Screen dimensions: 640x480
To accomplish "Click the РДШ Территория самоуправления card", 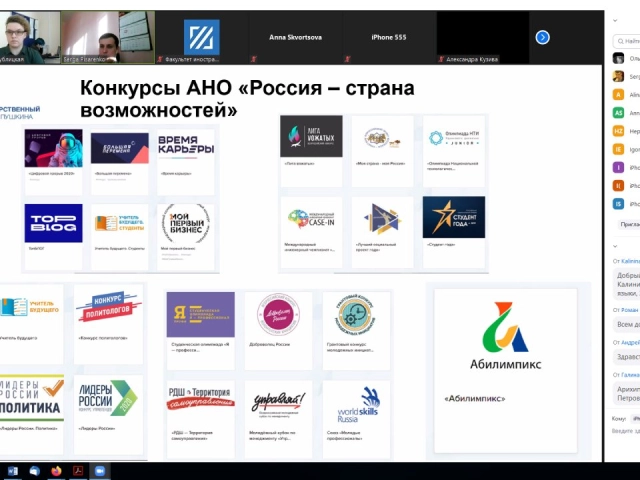I will (200, 420).
